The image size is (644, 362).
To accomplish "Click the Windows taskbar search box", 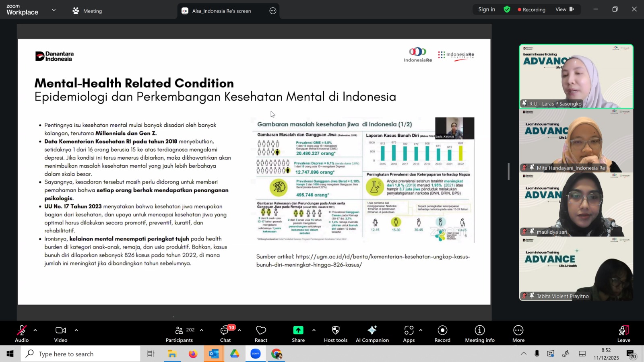I will (x=80, y=354).
